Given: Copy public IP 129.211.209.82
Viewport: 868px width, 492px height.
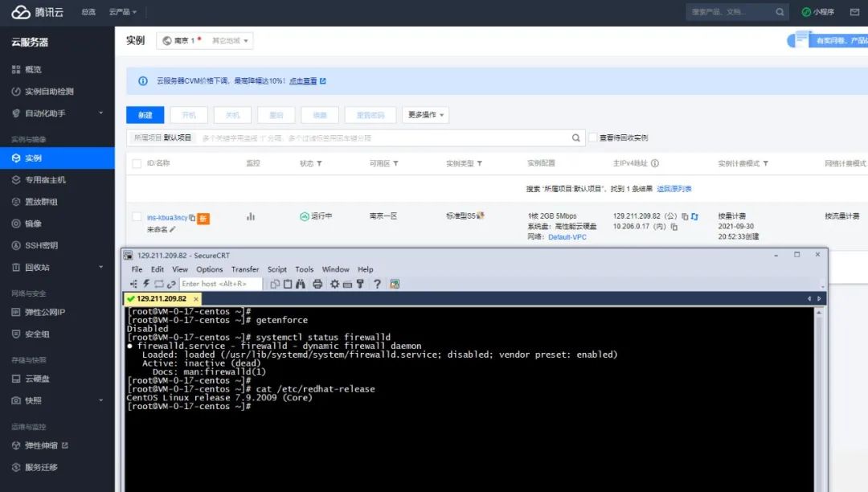Looking at the screenshot, I should [685, 216].
